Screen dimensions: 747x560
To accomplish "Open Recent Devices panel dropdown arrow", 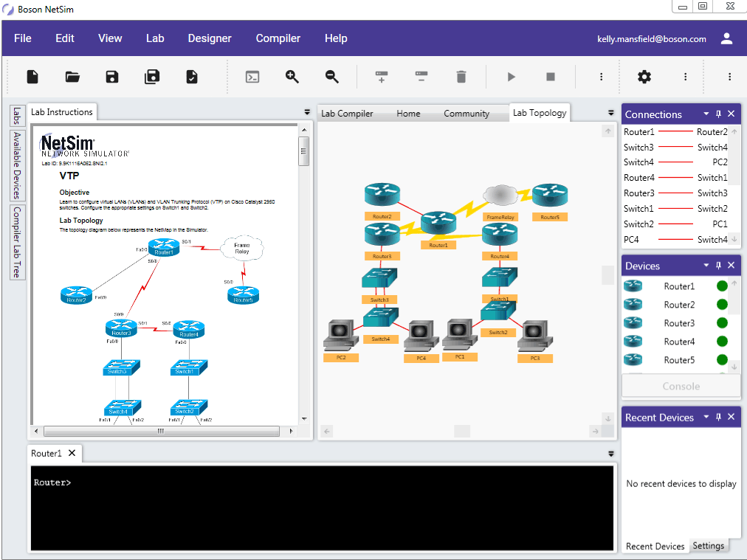I will 706,416.
